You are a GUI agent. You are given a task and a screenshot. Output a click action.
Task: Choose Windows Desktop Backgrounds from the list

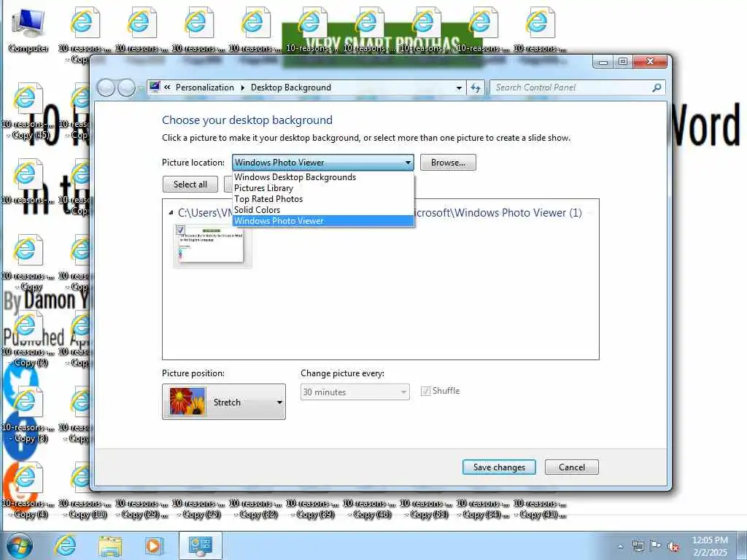pyautogui.click(x=323, y=177)
